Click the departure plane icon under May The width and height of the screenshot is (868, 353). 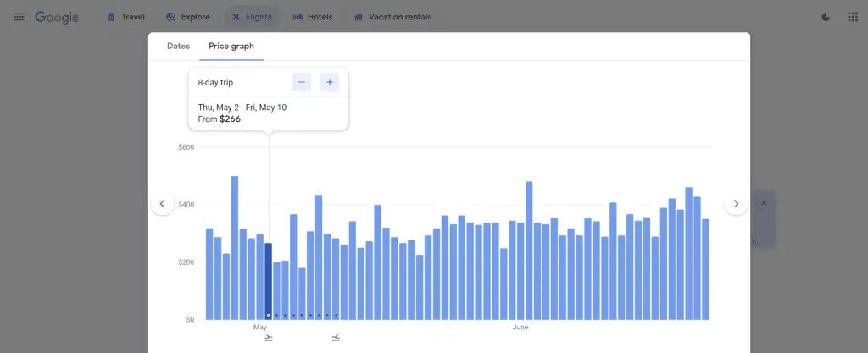click(x=269, y=338)
